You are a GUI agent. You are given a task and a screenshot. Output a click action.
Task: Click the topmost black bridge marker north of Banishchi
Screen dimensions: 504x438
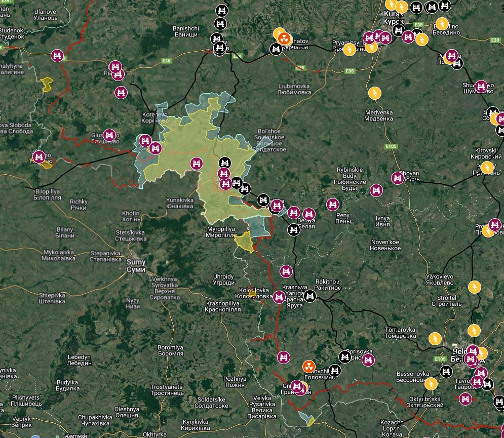pyautogui.click(x=222, y=11)
